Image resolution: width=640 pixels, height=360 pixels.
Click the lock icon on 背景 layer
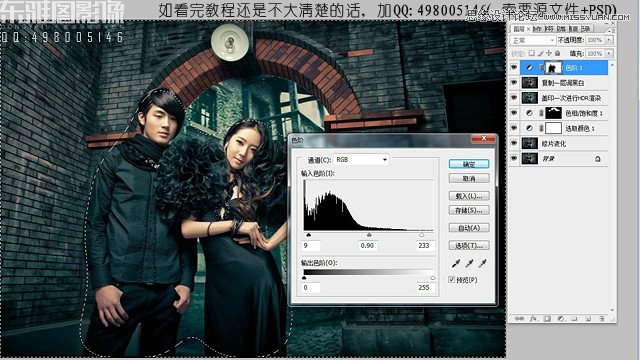pyautogui.click(x=598, y=159)
